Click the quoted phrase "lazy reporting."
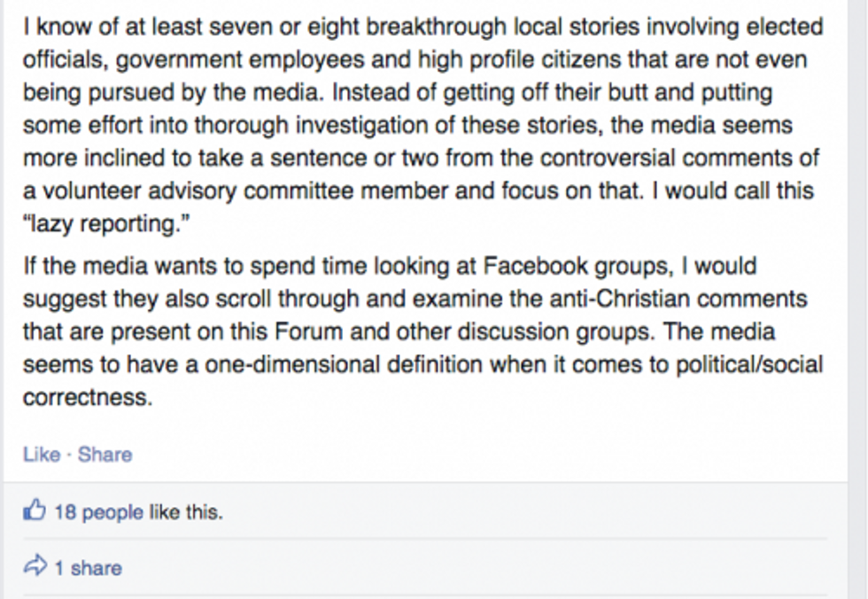The width and height of the screenshot is (868, 599). [106, 223]
